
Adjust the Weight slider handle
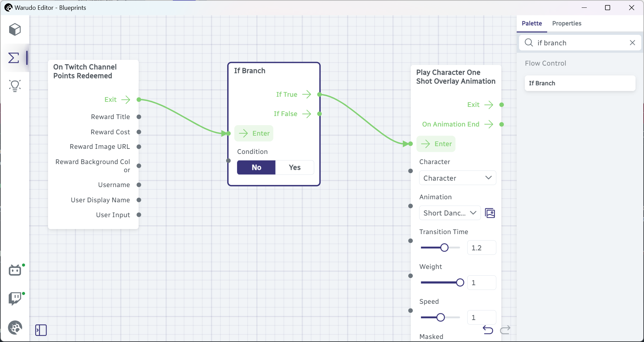(x=460, y=282)
